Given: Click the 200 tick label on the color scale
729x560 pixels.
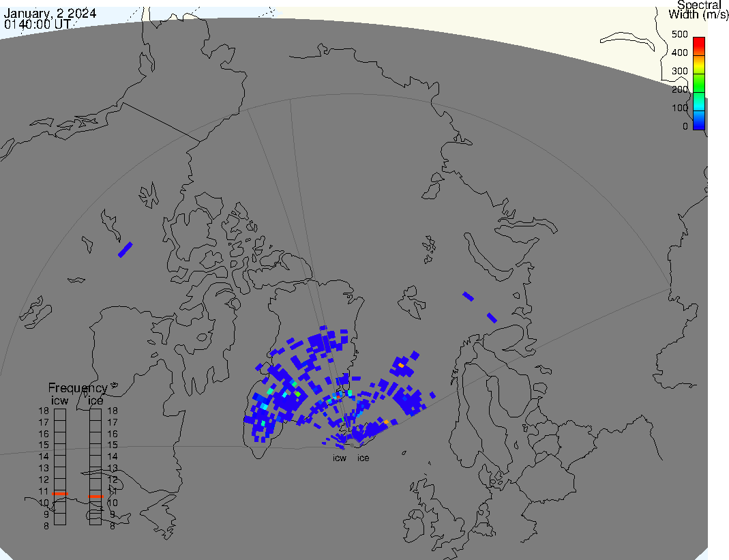Looking at the screenshot, I should tap(679, 89).
